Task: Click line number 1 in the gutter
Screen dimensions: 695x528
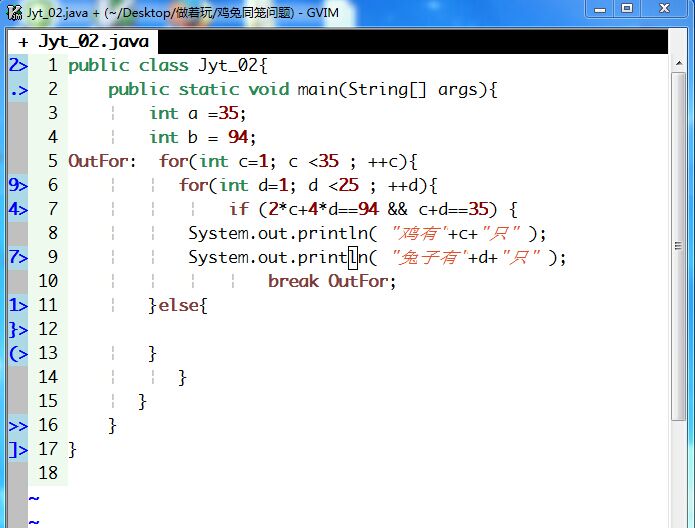Action: [x=53, y=66]
